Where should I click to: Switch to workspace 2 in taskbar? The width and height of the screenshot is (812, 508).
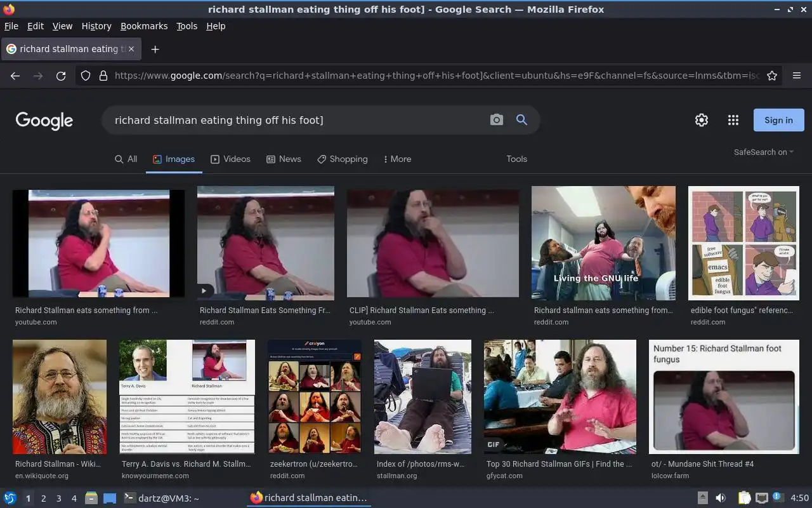click(x=44, y=498)
